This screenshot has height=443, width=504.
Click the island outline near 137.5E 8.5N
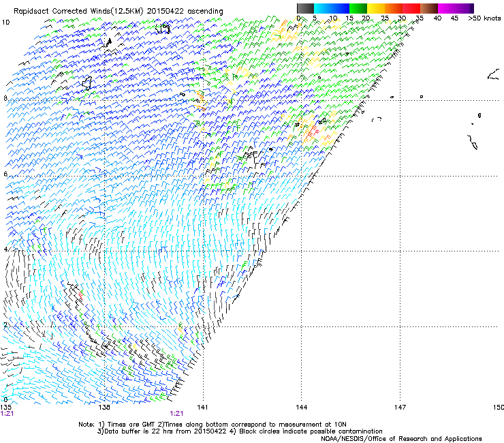[x=86, y=83]
